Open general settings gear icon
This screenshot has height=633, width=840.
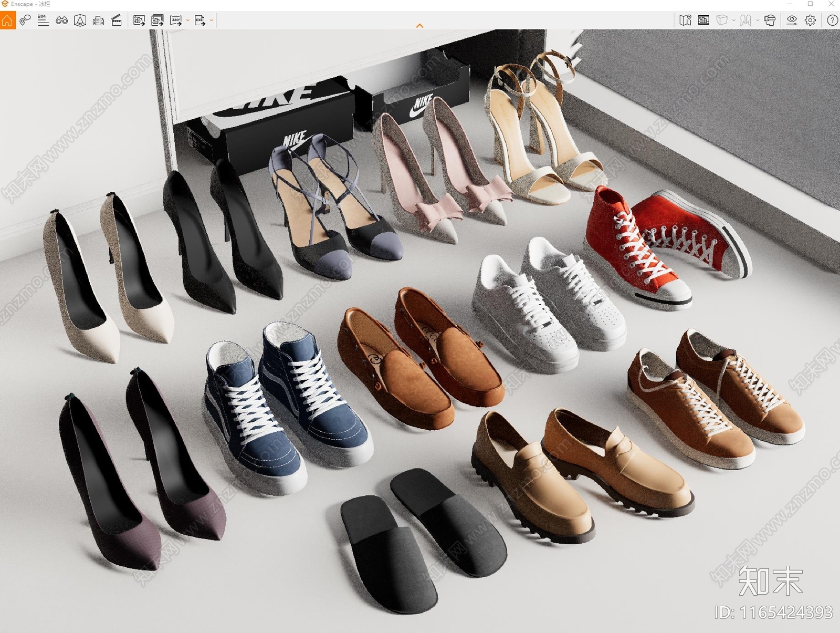tap(811, 20)
